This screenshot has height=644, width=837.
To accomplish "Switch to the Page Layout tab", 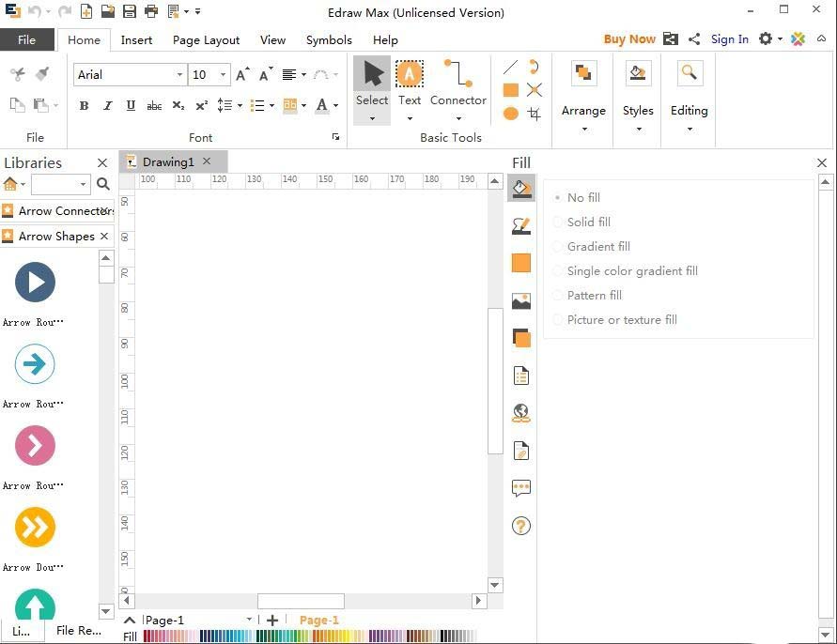I will tap(206, 40).
